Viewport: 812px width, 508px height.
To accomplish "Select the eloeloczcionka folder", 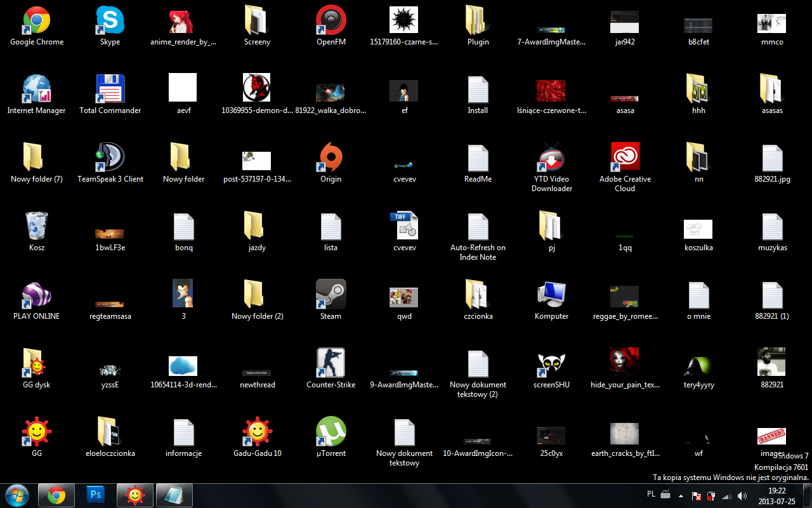I will click(110, 432).
